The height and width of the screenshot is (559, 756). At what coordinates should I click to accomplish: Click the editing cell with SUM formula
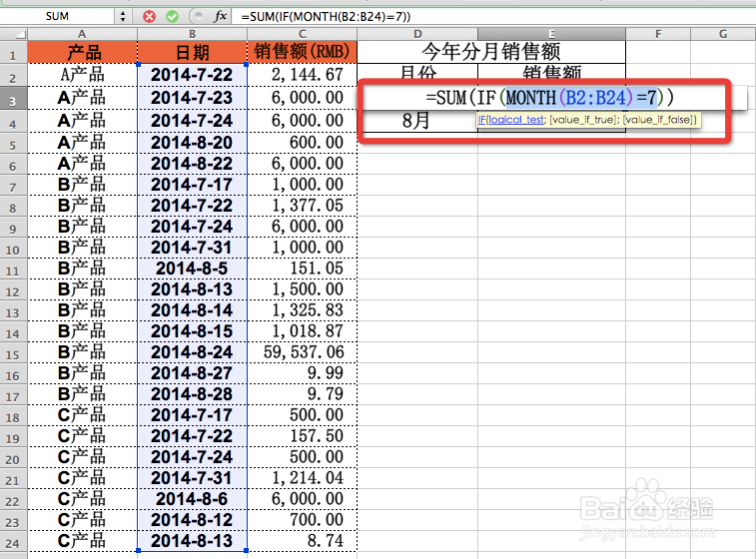click(x=554, y=98)
